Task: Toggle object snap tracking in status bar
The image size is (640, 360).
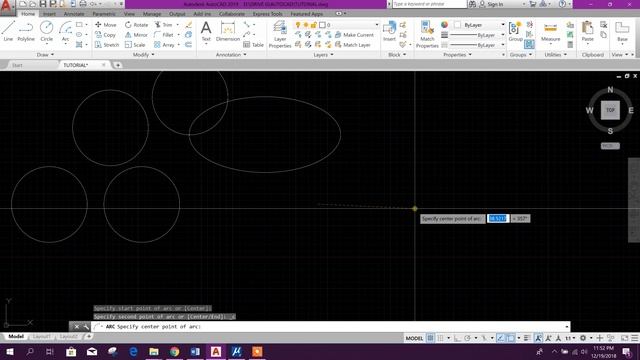Action: pos(501,338)
